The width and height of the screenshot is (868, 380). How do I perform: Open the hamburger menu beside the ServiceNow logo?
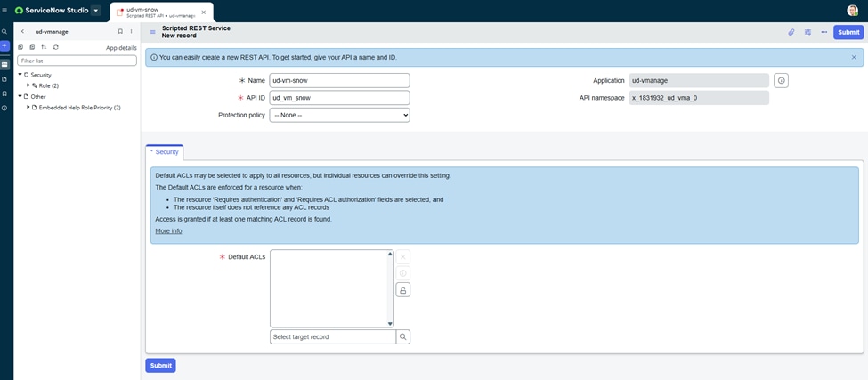(5, 10)
